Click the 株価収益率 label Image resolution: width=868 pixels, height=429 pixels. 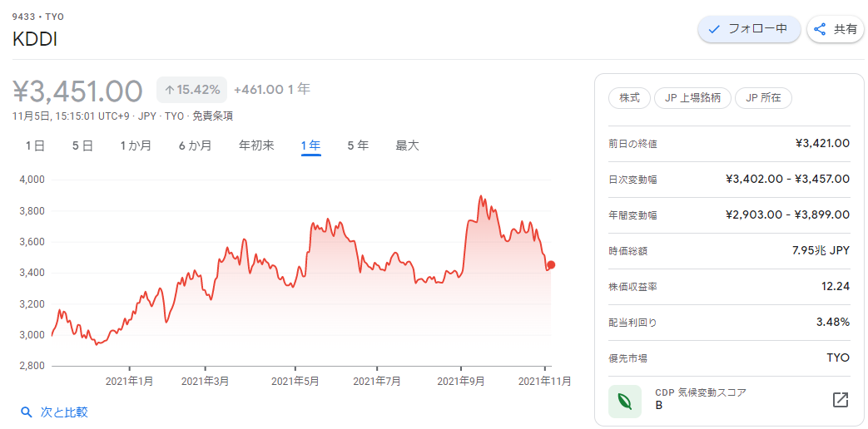pyautogui.click(x=632, y=287)
